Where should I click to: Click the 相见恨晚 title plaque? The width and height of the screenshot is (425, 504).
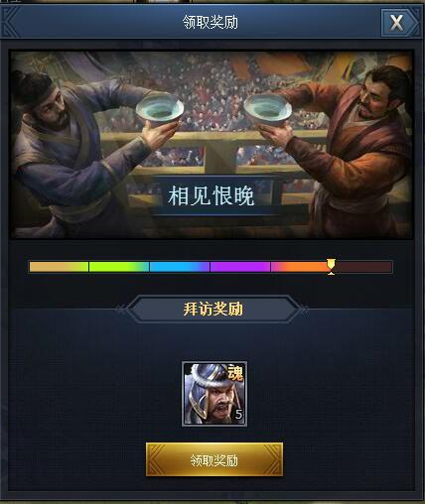(x=212, y=195)
